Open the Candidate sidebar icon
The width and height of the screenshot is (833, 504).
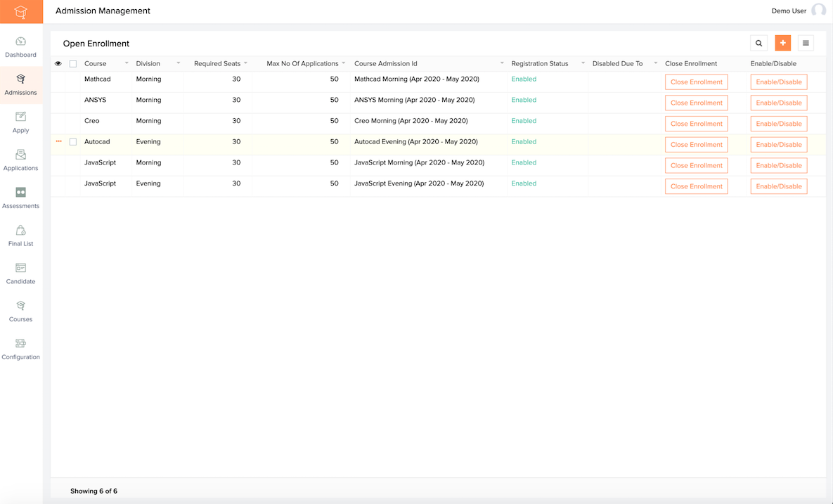[x=20, y=268]
